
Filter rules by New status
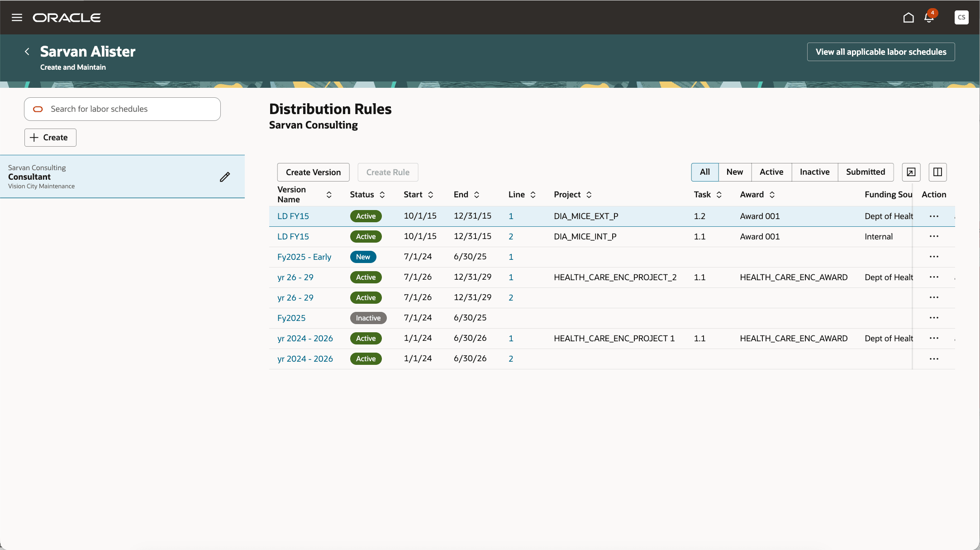point(735,172)
